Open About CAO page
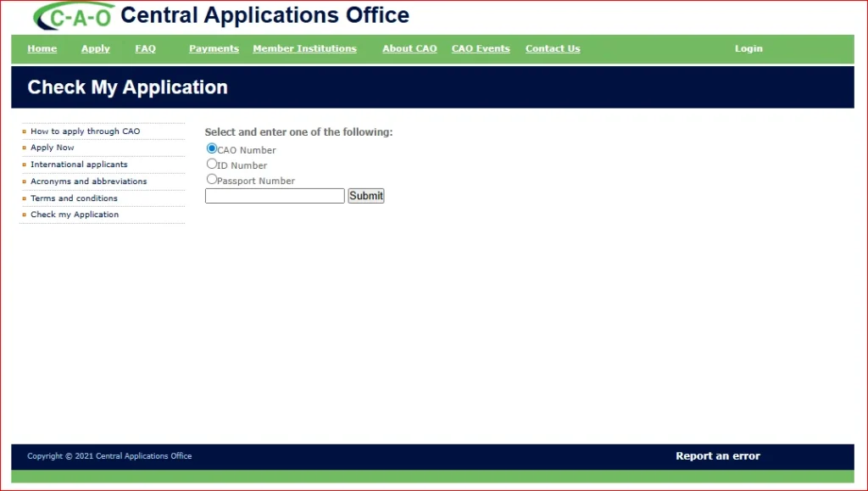Image resolution: width=868 pixels, height=491 pixels. [409, 48]
